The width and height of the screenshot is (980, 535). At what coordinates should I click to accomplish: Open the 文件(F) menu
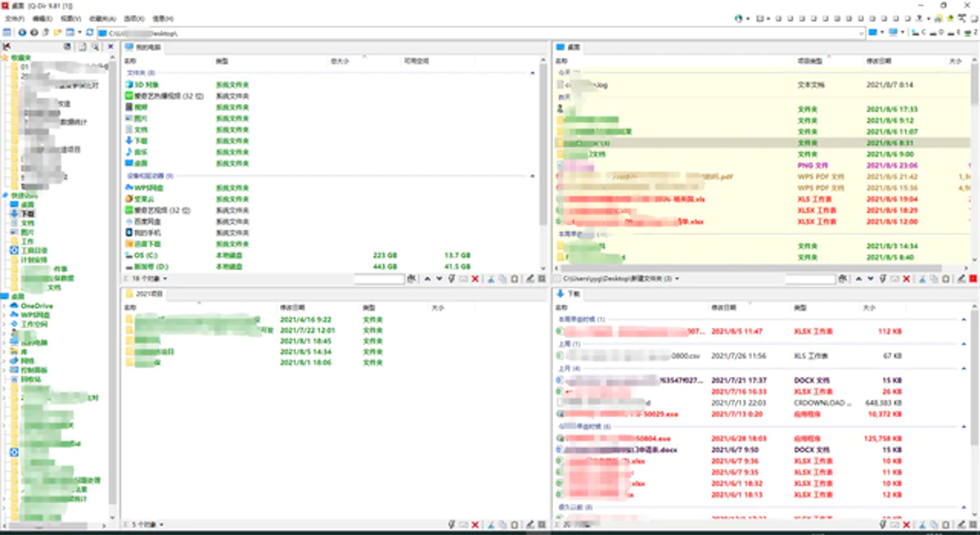(15, 19)
